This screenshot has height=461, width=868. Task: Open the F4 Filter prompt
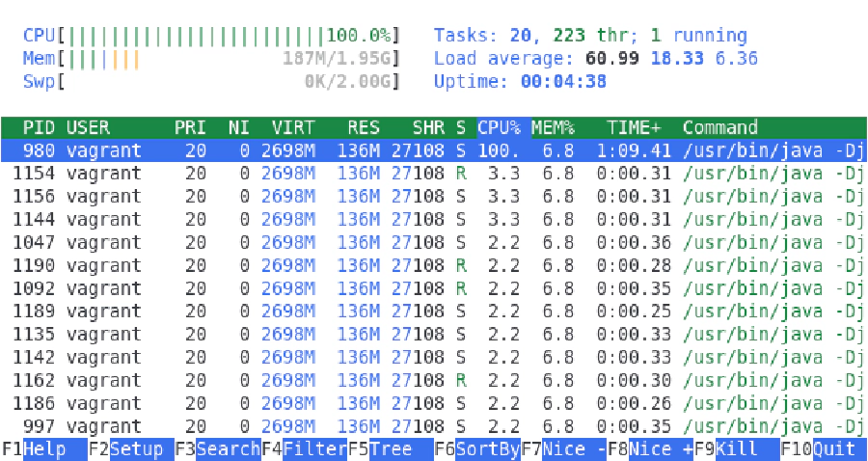pyautogui.click(x=304, y=448)
